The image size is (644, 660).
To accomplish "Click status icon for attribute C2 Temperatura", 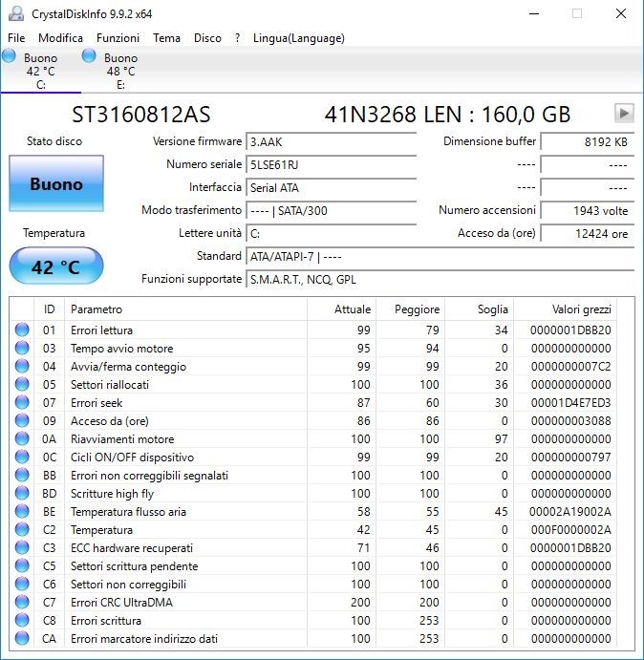I will (22, 529).
